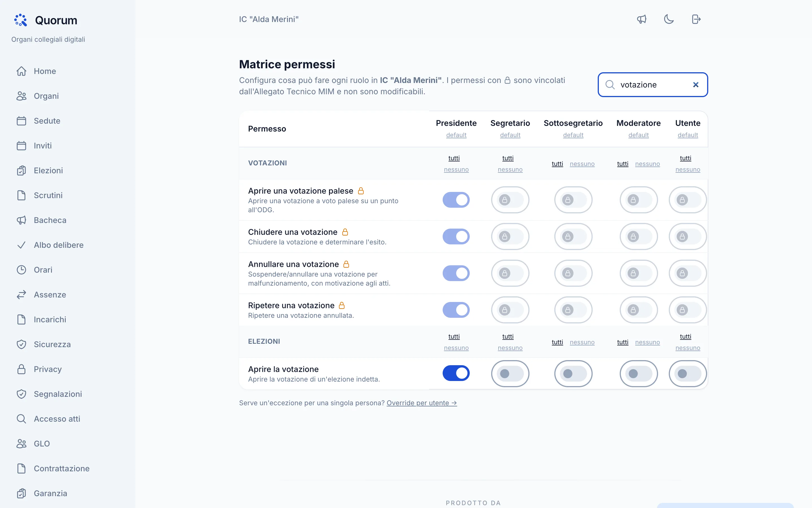Image resolution: width=812 pixels, height=508 pixels.
Task: Click the Scrutini document icon
Action: (21, 196)
